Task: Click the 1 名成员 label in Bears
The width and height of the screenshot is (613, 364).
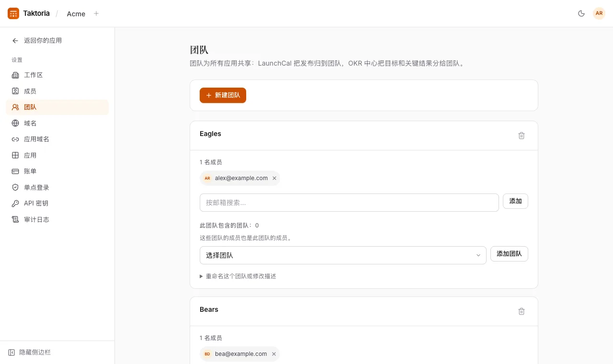Action: click(211, 338)
